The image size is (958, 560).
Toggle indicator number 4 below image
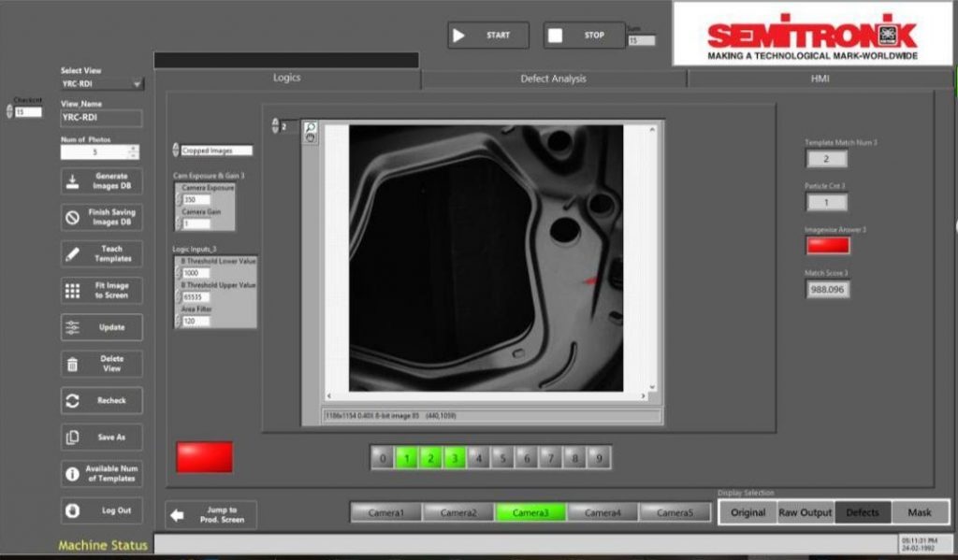[x=478, y=458]
